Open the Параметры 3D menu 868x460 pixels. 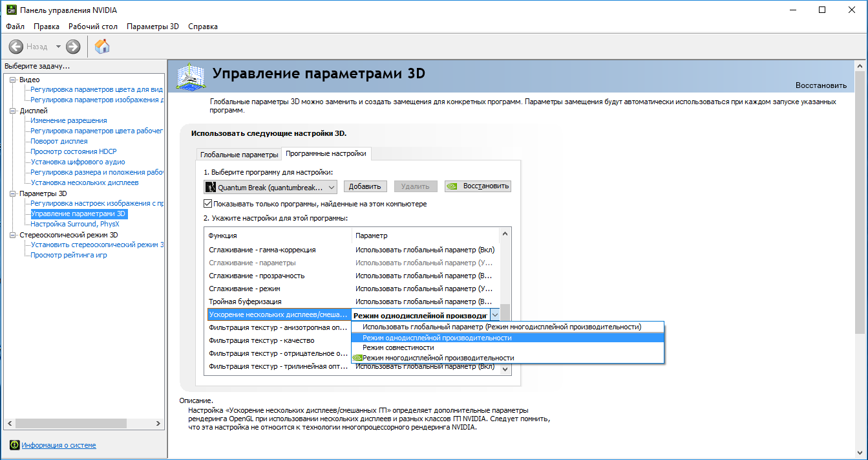(153, 27)
